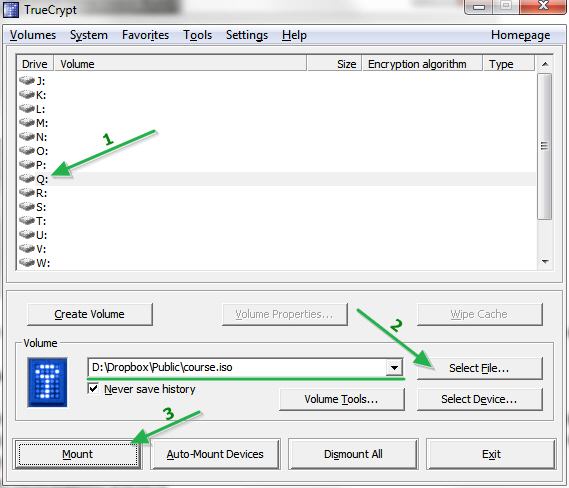This screenshot has height=488, width=569.
Task: Open the Settings menu
Action: (247, 35)
